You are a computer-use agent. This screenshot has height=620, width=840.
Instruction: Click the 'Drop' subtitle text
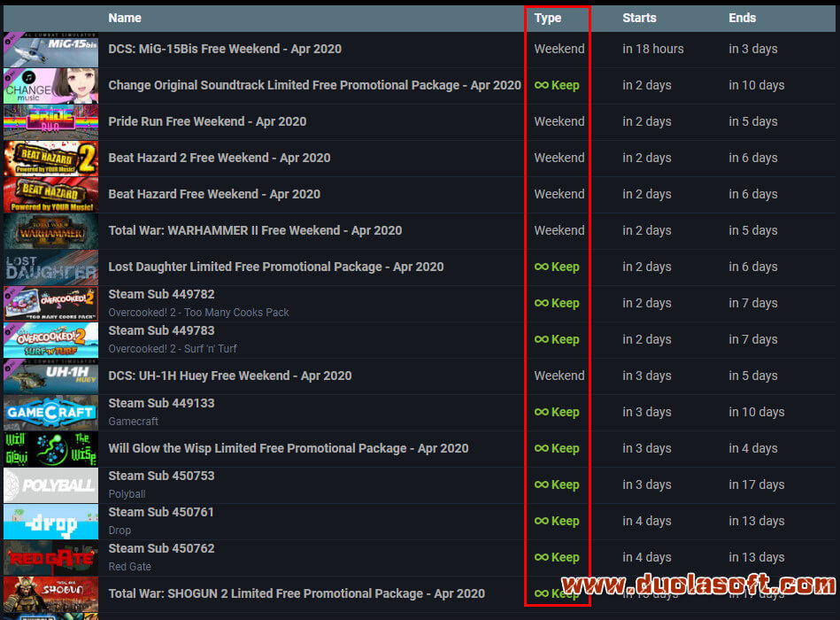(119, 531)
